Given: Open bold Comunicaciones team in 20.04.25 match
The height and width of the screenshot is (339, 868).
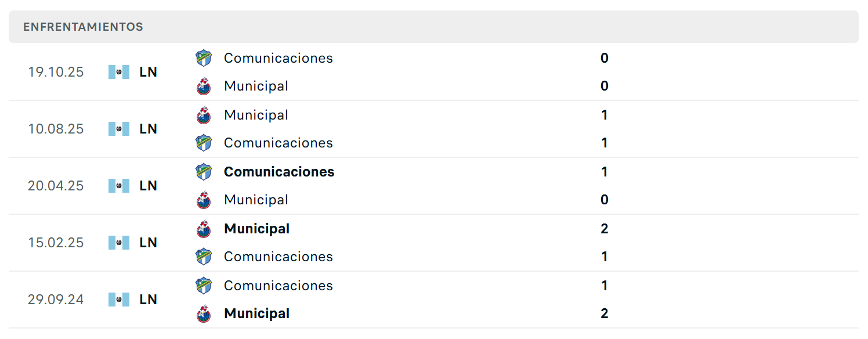Looking at the screenshot, I should click(279, 172).
